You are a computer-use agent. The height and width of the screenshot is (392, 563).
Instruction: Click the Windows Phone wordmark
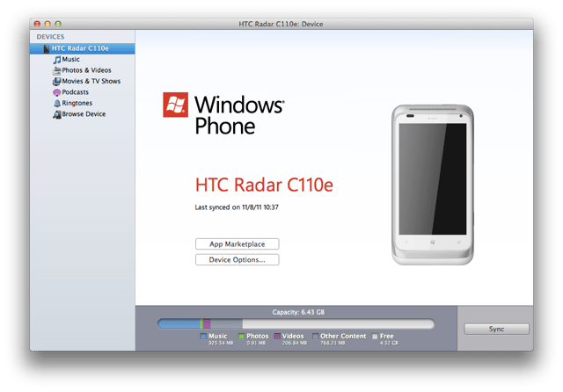pos(239,115)
